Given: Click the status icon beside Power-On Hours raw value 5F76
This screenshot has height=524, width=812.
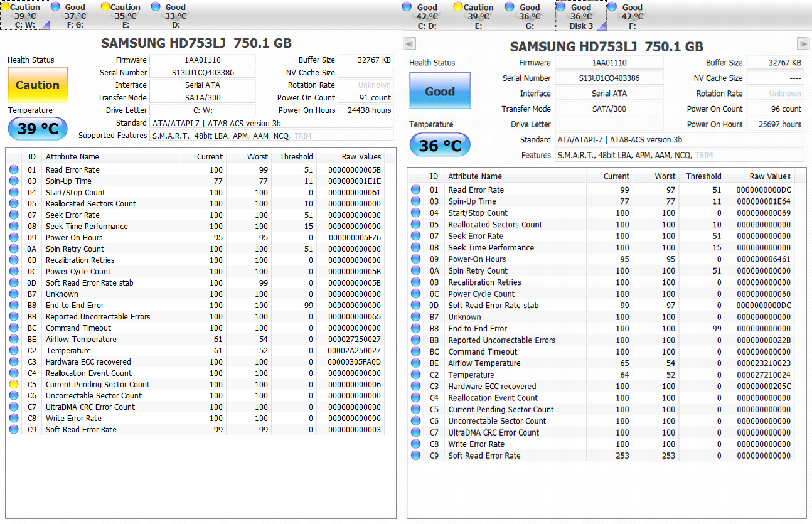Looking at the screenshot, I should 14,237.
